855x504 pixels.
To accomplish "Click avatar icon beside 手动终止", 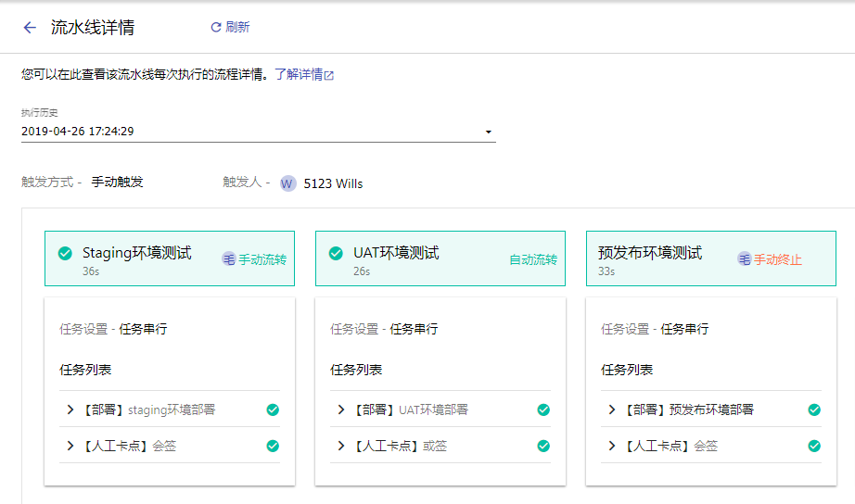I will tap(745, 259).
